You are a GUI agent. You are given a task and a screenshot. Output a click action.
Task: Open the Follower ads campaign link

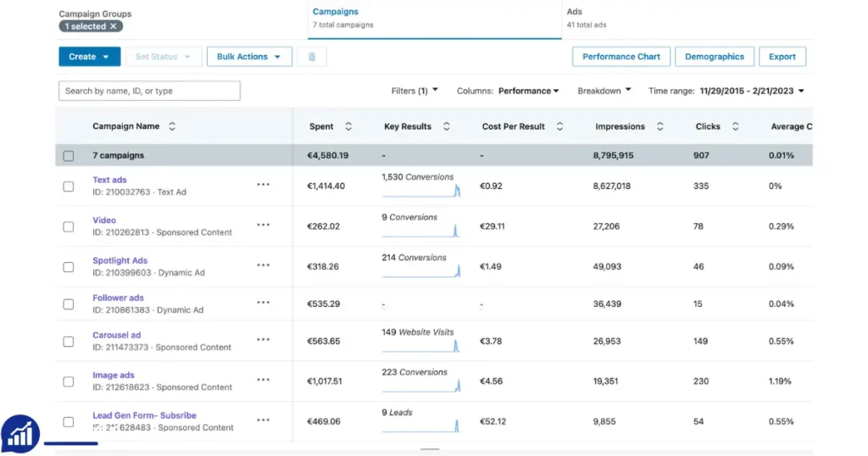pyautogui.click(x=118, y=298)
